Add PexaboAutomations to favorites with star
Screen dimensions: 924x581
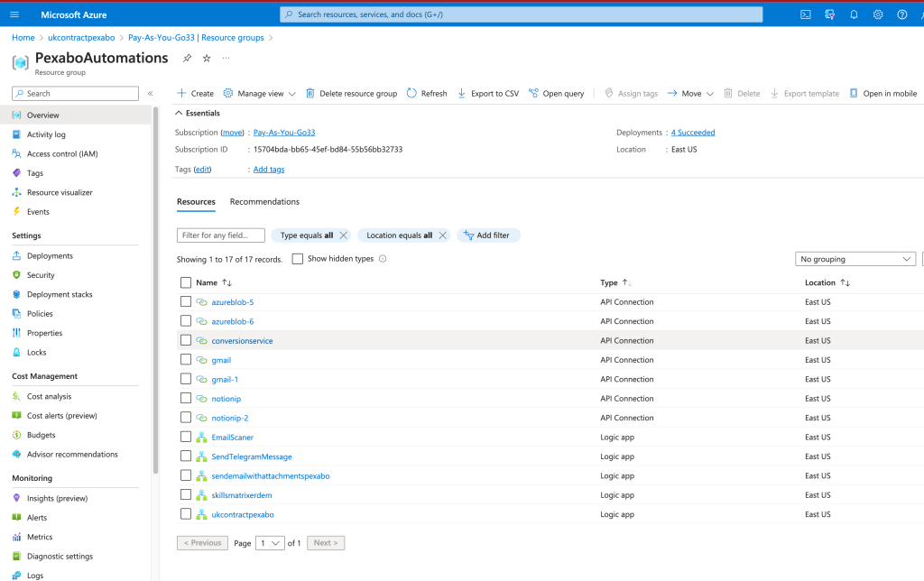click(x=207, y=58)
